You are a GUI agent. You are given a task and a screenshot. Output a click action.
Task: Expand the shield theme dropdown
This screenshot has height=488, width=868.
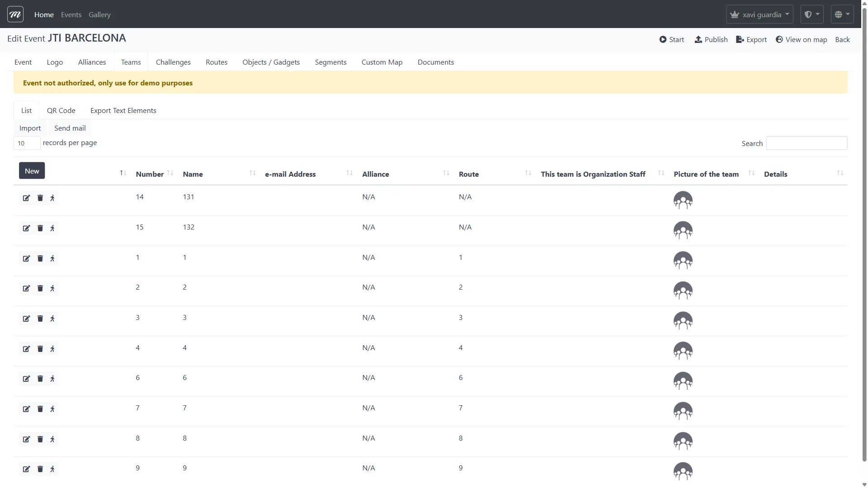pos(811,14)
